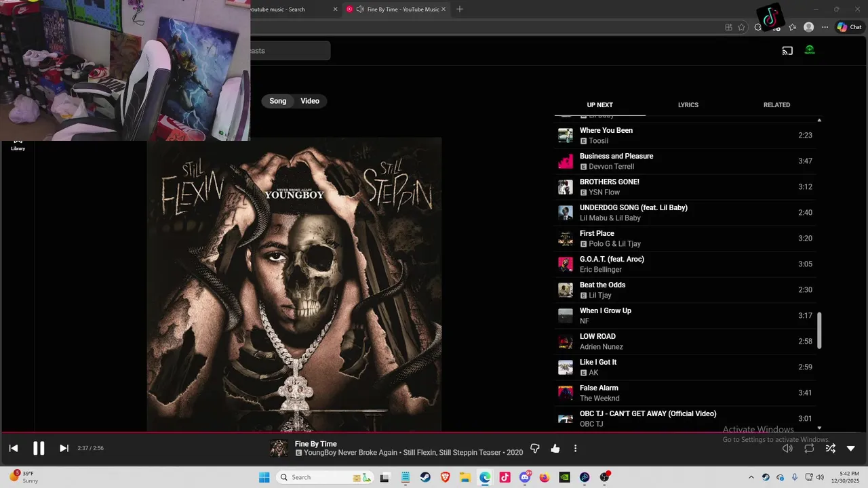Viewport: 868px width, 488px height.
Task: Open the Windows Start menu
Action: point(264,477)
